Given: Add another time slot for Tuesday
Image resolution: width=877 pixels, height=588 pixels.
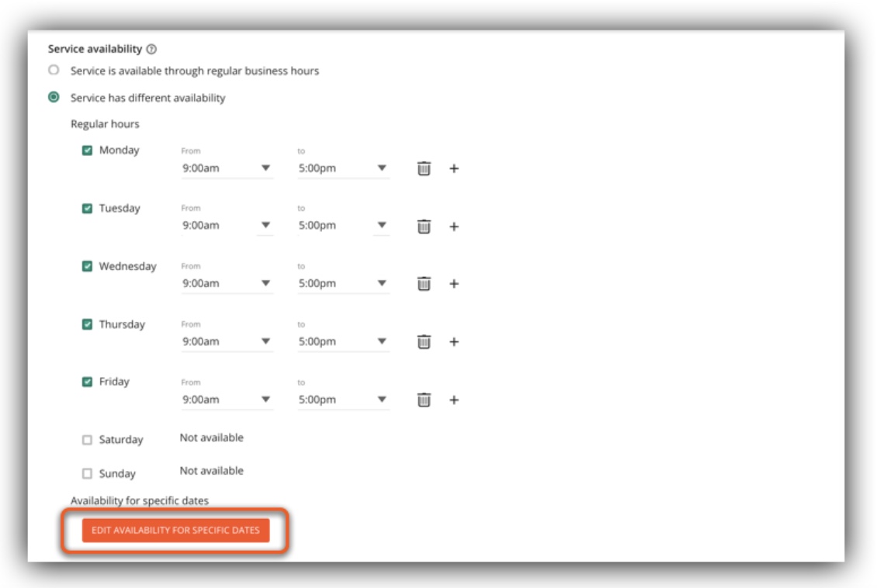Looking at the screenshot, I should pos(454,227).
